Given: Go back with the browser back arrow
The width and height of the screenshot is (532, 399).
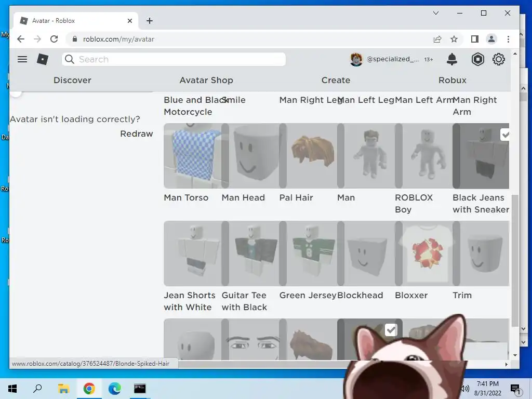Looking at the screenshot, I should pos(21,39).
